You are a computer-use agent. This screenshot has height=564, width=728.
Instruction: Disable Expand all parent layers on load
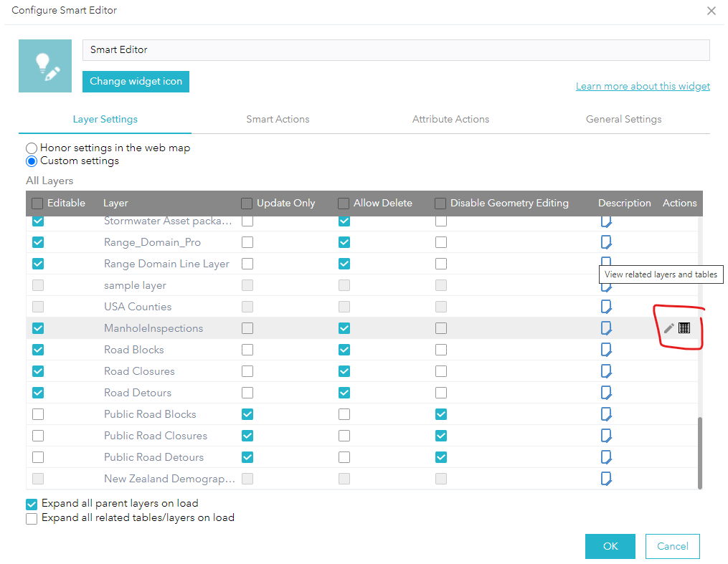click(x=32, y=505)
